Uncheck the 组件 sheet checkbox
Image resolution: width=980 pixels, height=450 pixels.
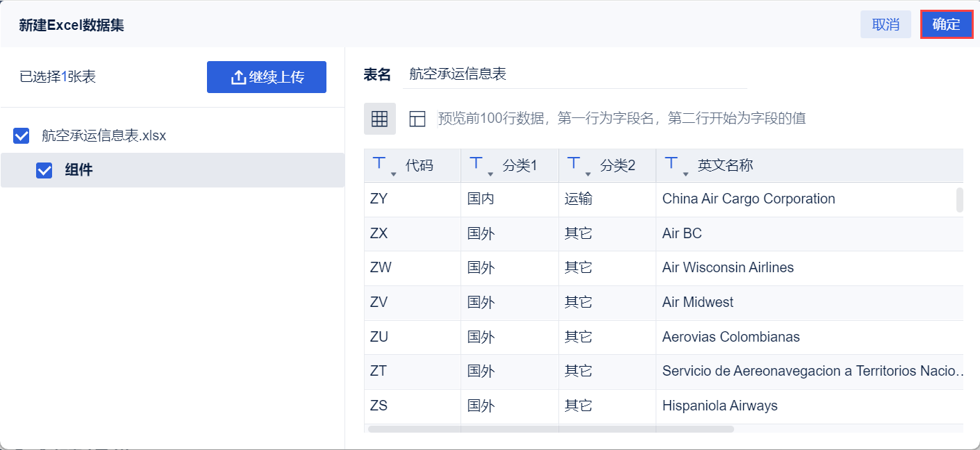(x=44, y=170)
